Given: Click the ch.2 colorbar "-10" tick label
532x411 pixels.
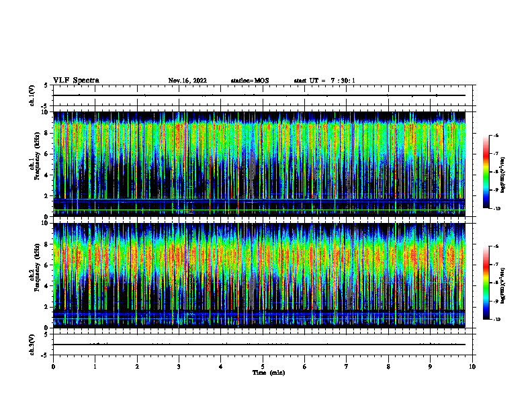Looking at the screenshot, I should tap(496, 320).
